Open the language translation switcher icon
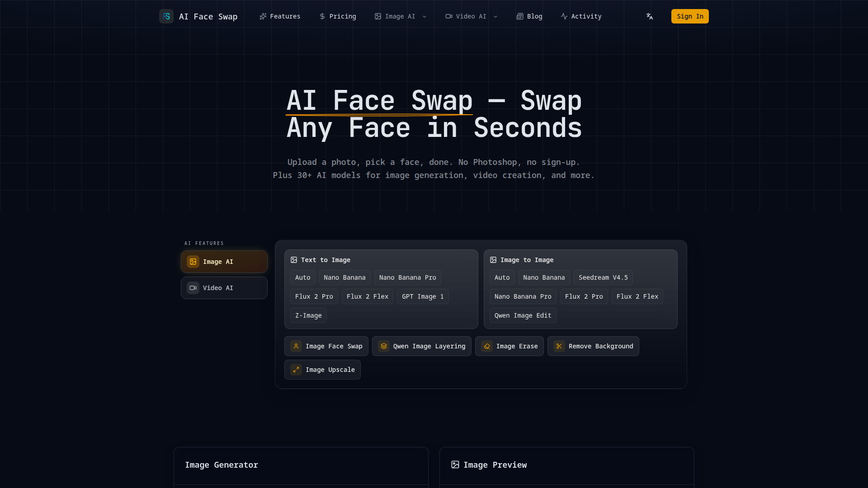 coord(650,16)
